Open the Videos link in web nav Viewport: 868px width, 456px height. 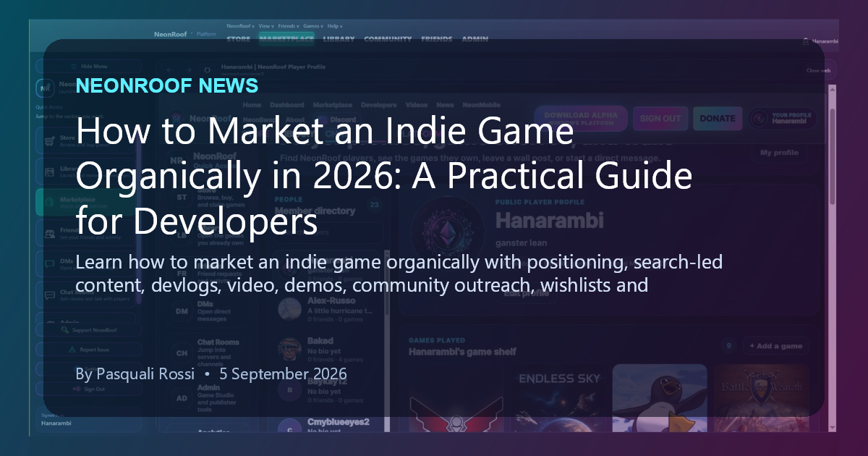[x=417, y=105]
